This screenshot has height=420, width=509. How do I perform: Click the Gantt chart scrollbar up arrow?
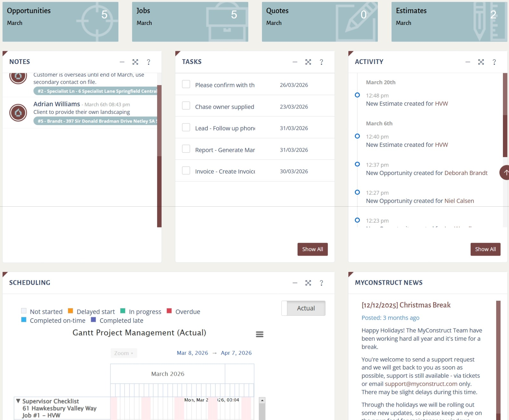coord(262,400)
